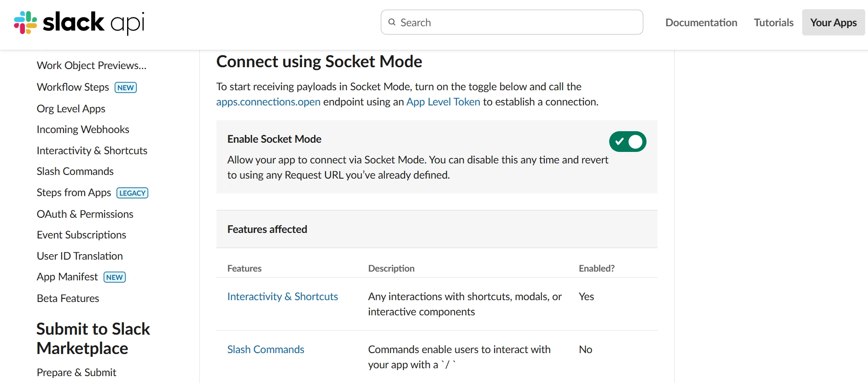Click the LEGACY badge beside Steps from Apps
The height and width of the screenshot is (383, 868).
click(133, 193)
